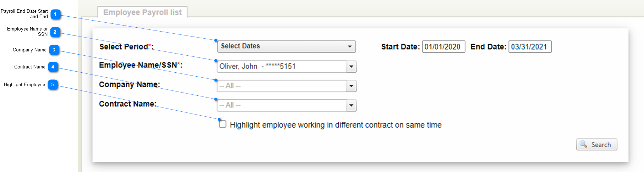Click annotation badge number 4
This screenshot has width=644, height=172.
[53, 67]
